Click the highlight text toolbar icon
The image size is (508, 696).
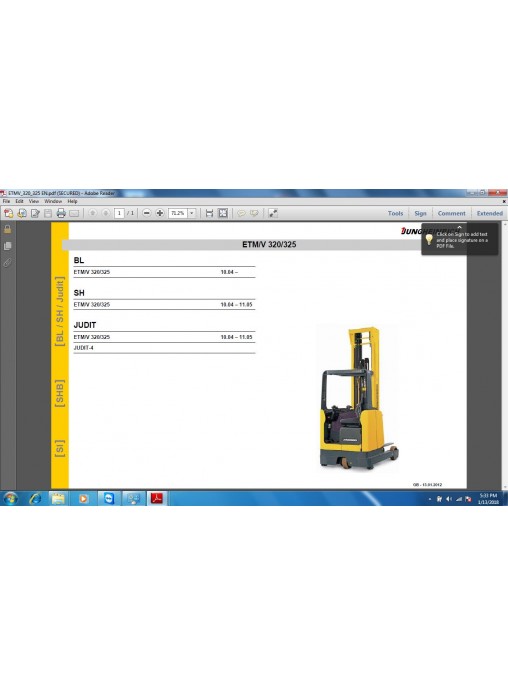pyautogui.click(x=254, y=214)
